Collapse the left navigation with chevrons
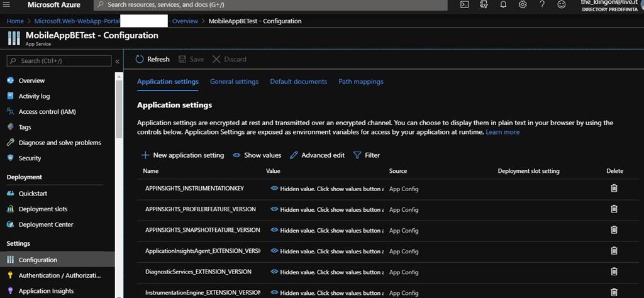Image resolution: width=644 pixels, height=298 pixels. point(117,61)
